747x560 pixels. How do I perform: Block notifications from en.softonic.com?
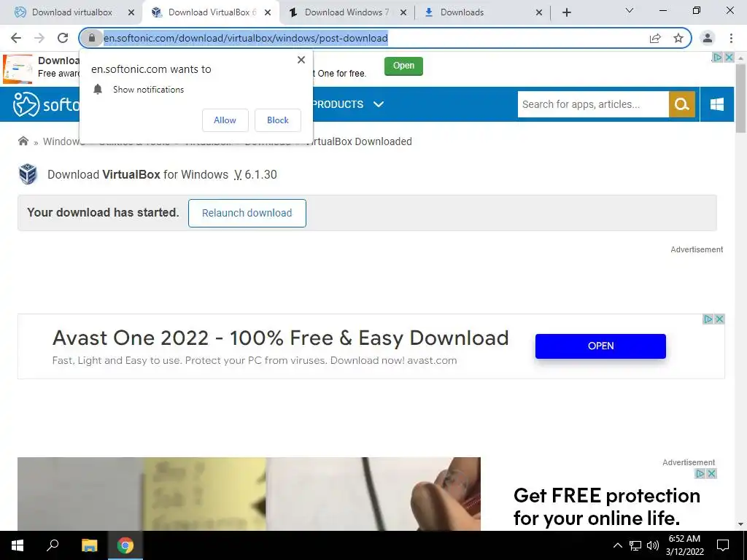(278, 120)
